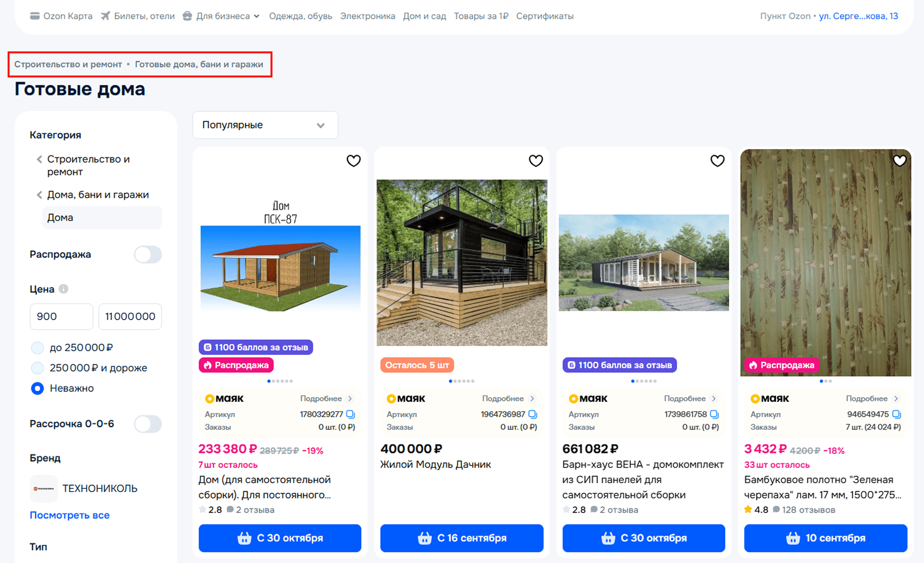Expand the Для бизнеса menu arrow

[257, 16]
